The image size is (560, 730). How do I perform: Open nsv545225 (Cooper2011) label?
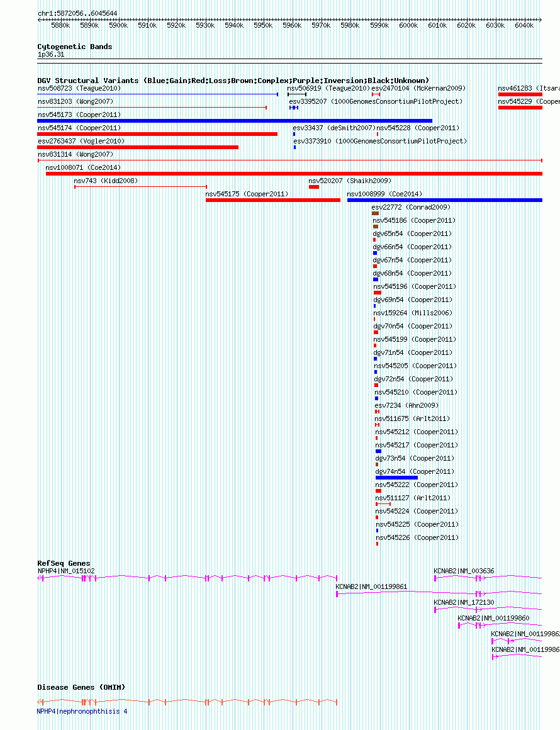click(417, 524)
